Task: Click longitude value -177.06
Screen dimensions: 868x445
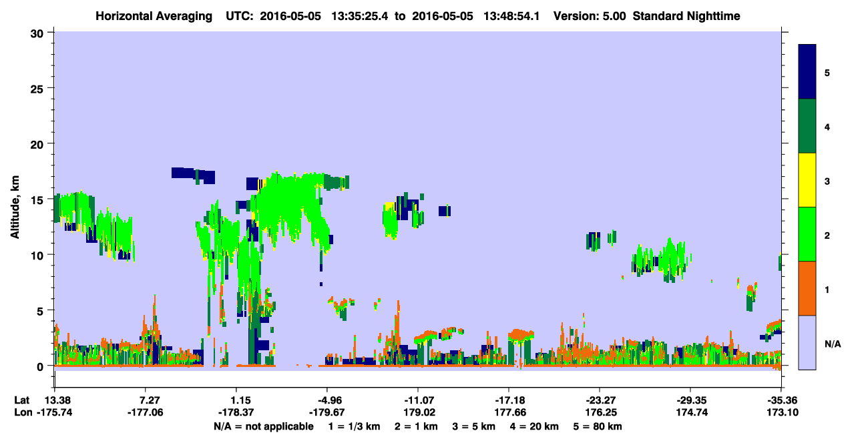Action: (x=145, y=413)
